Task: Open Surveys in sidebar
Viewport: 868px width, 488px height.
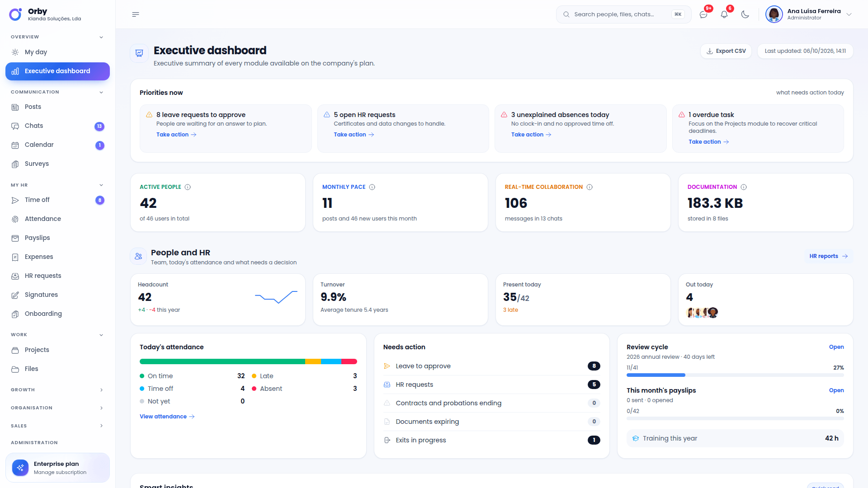Action: pyautogui.click(x=57, y=164)
